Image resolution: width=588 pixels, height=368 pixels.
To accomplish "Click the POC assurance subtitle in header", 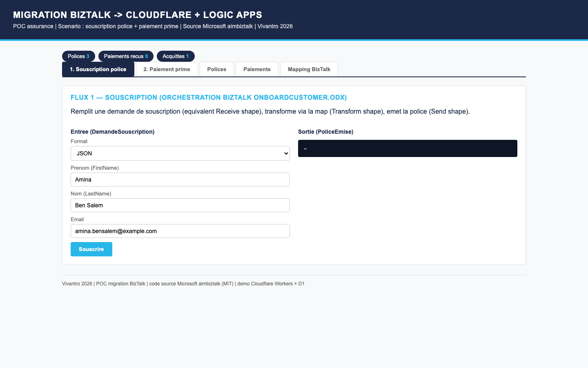I will [x=153, y=26].
